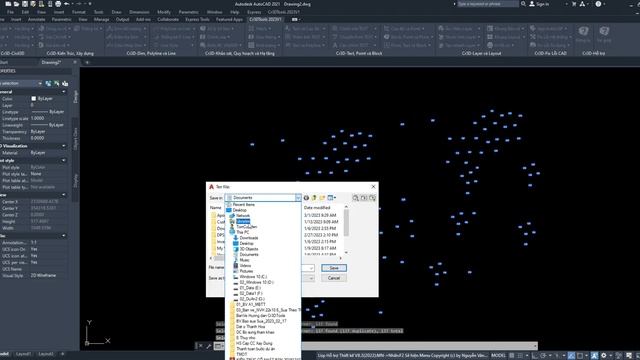Screen dimensions: 640x360
Task: Click Date modified column header
Action: point(317,208)
